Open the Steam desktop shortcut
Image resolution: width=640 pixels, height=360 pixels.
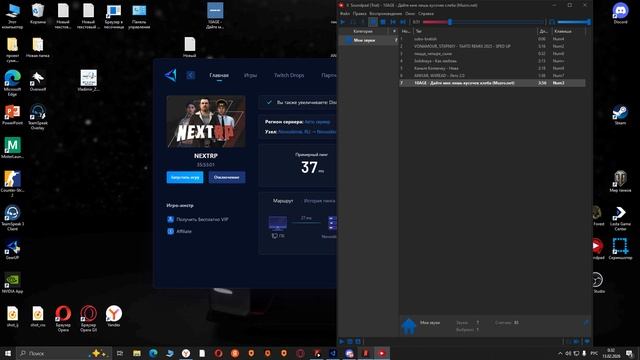point(620,114)
